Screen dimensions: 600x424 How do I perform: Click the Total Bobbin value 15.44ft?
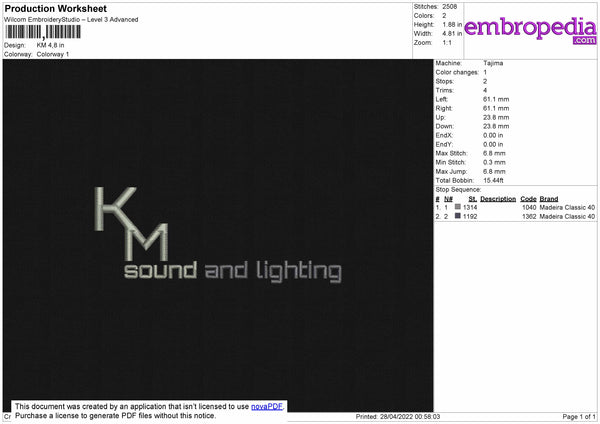[x=493, y=181]
